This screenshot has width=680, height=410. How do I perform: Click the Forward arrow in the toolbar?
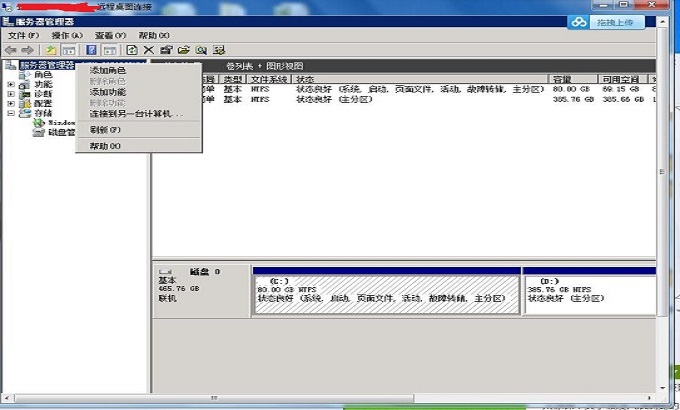point(28,49)
